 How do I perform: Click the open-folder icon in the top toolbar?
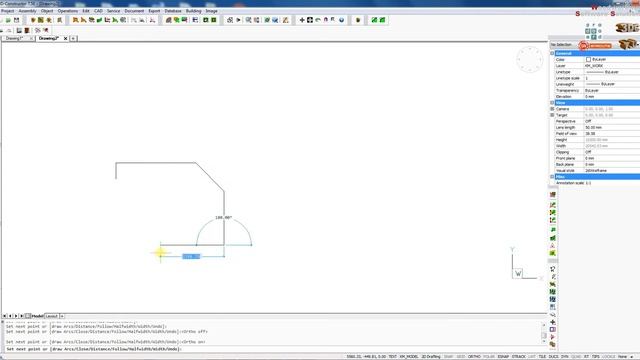8,20
